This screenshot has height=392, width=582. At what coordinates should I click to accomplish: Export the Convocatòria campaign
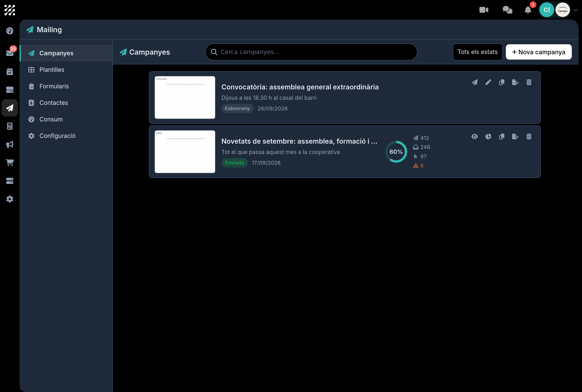(x=515, y=82)
